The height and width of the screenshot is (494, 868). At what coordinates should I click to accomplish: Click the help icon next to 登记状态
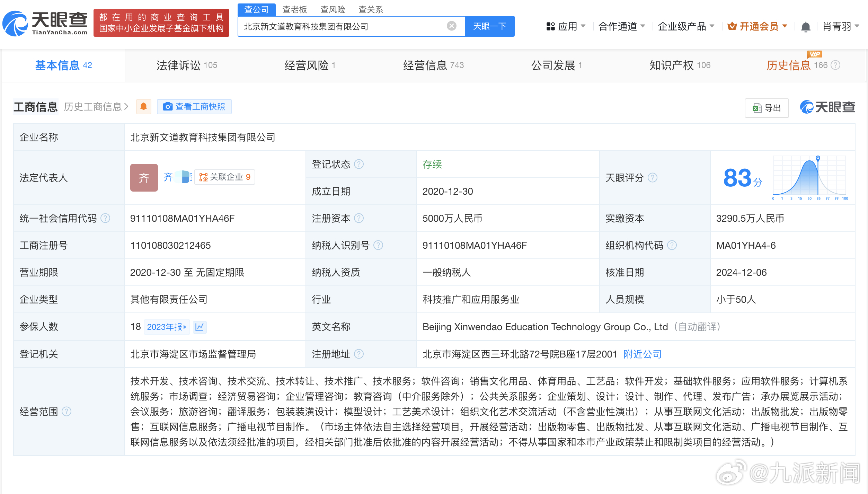(x=359, y=164)
